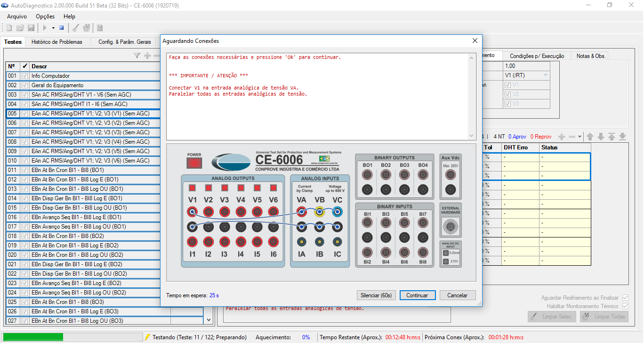
Task: Toggle Habilitar Monitoramento Térmico checkbox
Action: pyautogui.click(x=625, y=306)
